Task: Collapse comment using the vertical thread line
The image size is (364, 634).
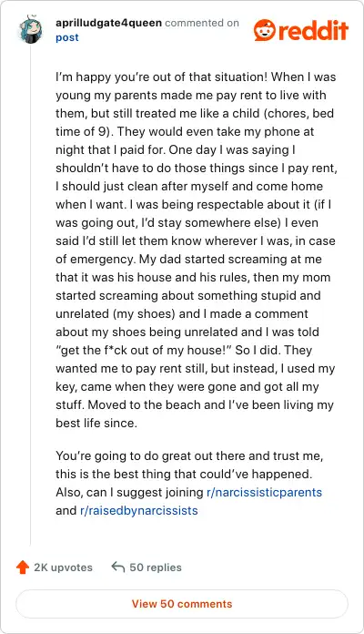Action: (x=31, y=295)
